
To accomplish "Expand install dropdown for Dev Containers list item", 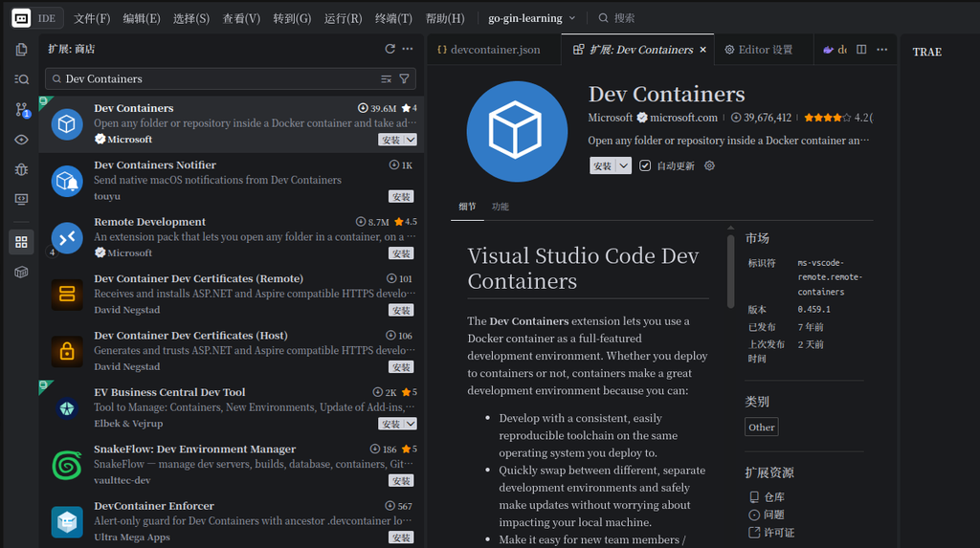I will coord(411,140).
